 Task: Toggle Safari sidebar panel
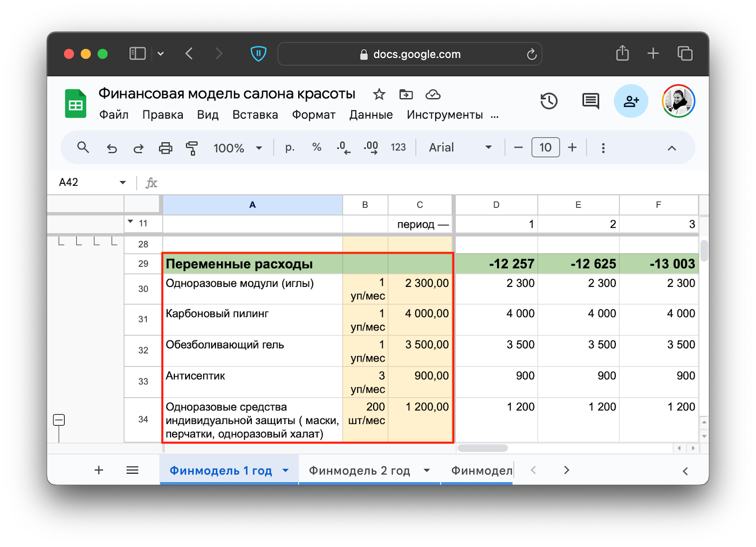pos(137,54)
